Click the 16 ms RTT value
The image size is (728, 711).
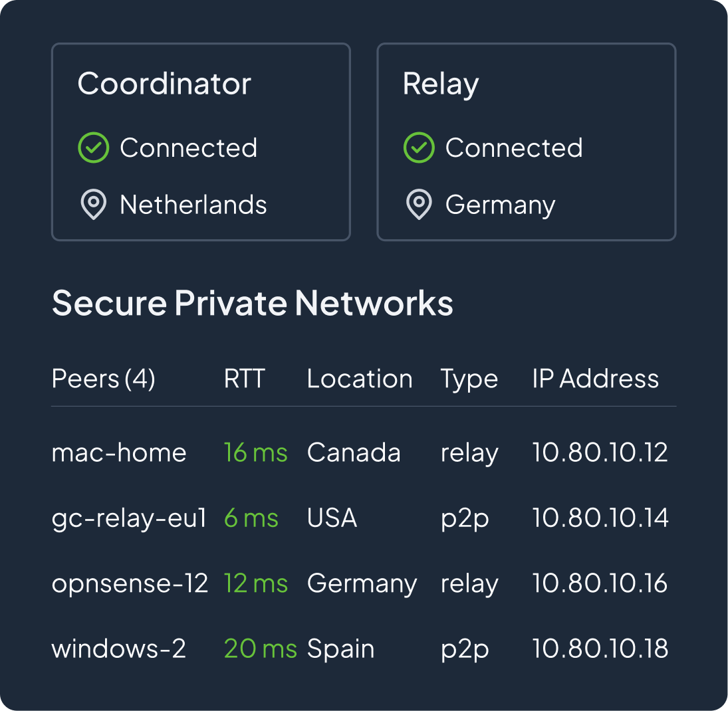coord(255,453)
